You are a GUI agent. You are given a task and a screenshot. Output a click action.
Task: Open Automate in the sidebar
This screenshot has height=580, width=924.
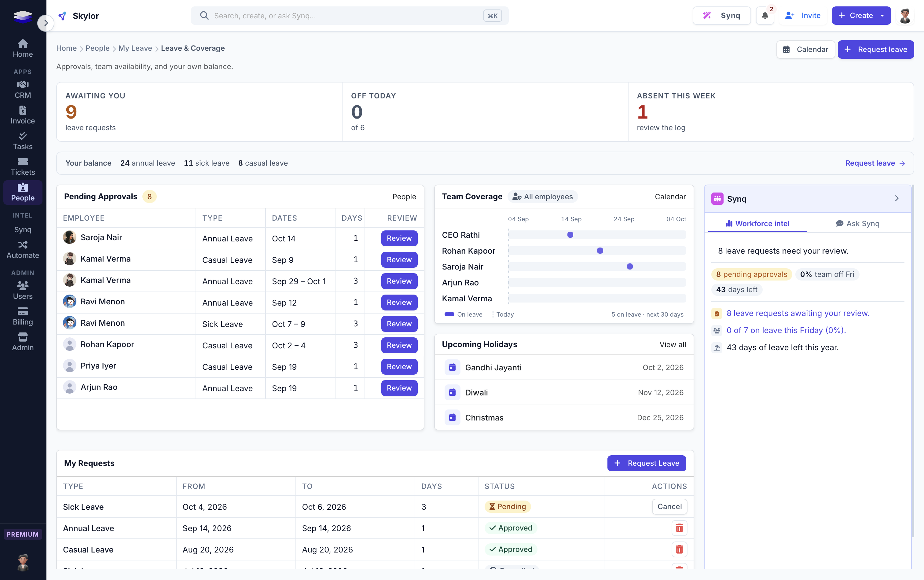[23, 250]
